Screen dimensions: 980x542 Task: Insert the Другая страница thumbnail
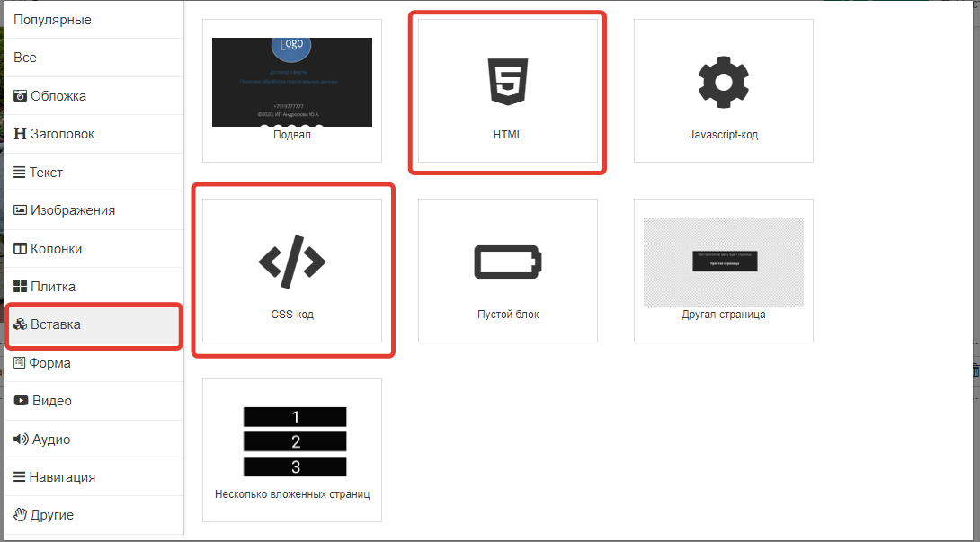[723, 262]
